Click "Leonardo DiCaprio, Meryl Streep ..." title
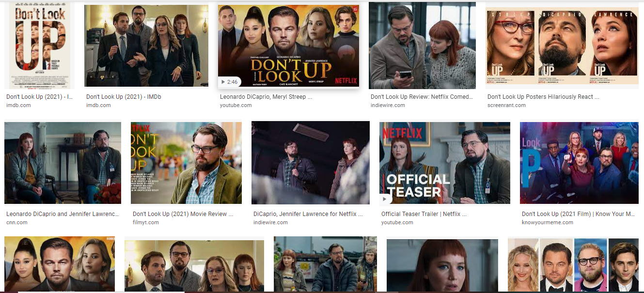Viewport: 644px width, 293px height. (266, 97)
